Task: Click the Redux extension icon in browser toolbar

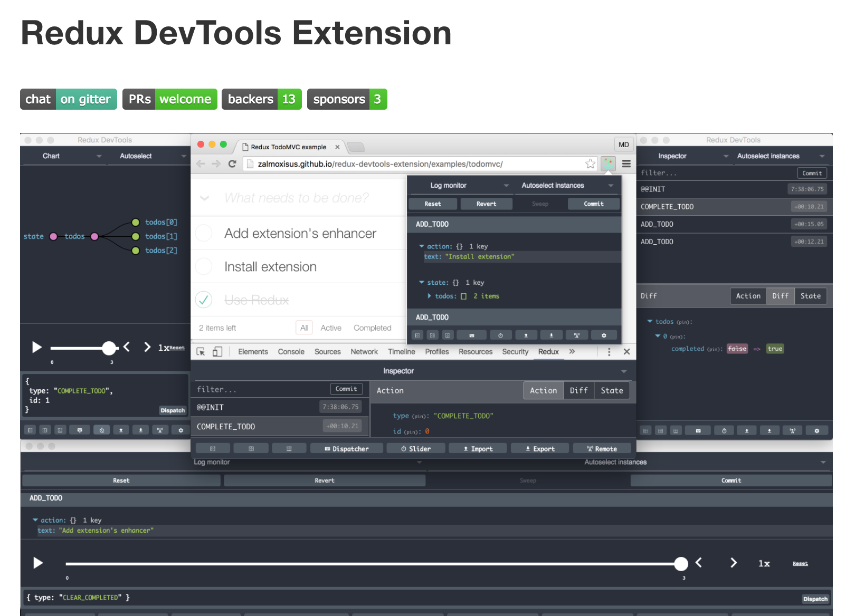Action: coord(609,163)
